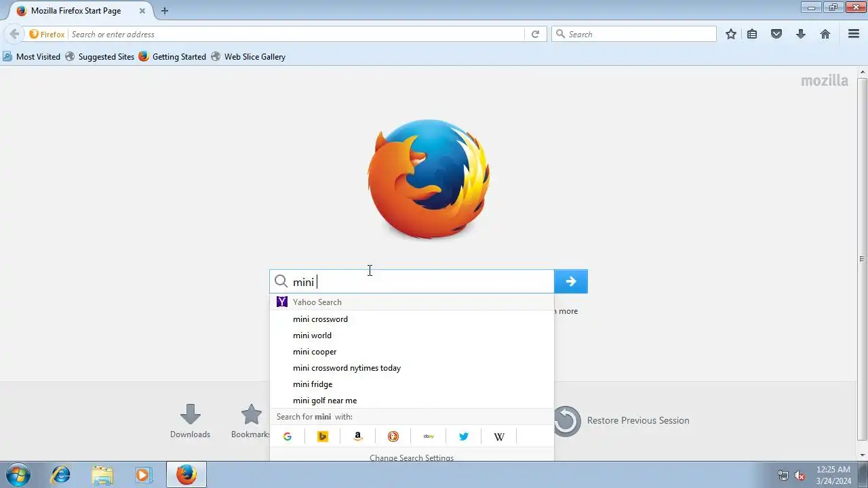Open the taskbar clock showing 12:25 AM
The height and width of the screenshot is (488, 868).
coord(833,475)
